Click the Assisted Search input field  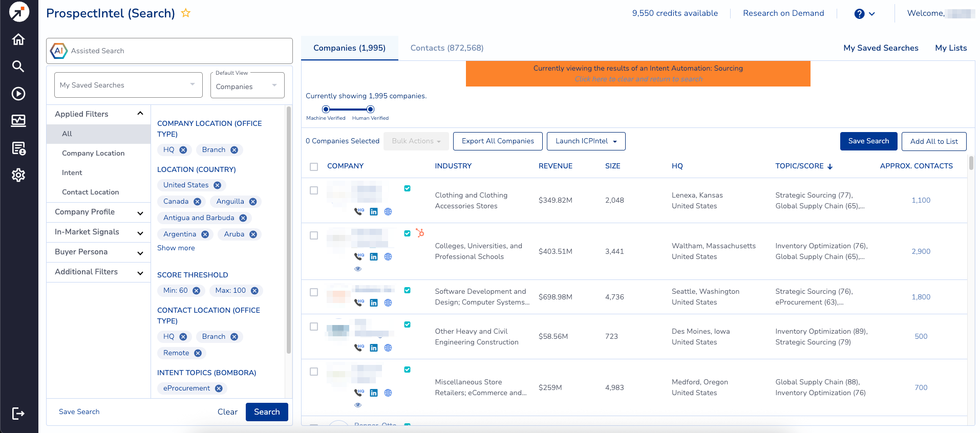[x=169, y=51]
